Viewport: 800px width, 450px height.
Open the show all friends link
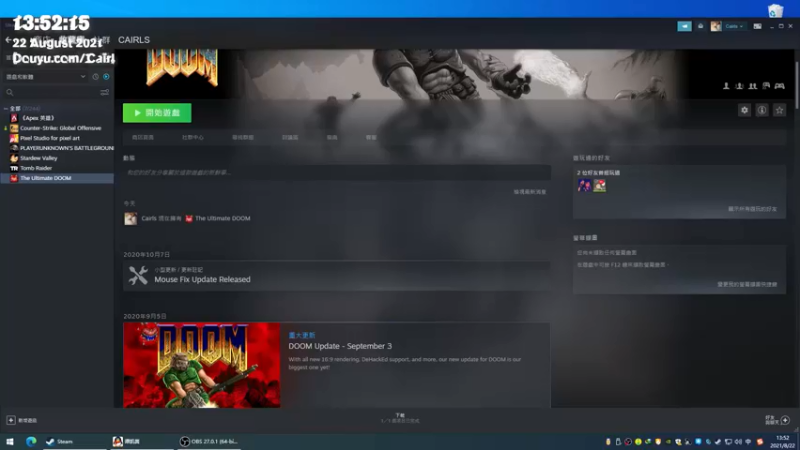tap(753, 209)
